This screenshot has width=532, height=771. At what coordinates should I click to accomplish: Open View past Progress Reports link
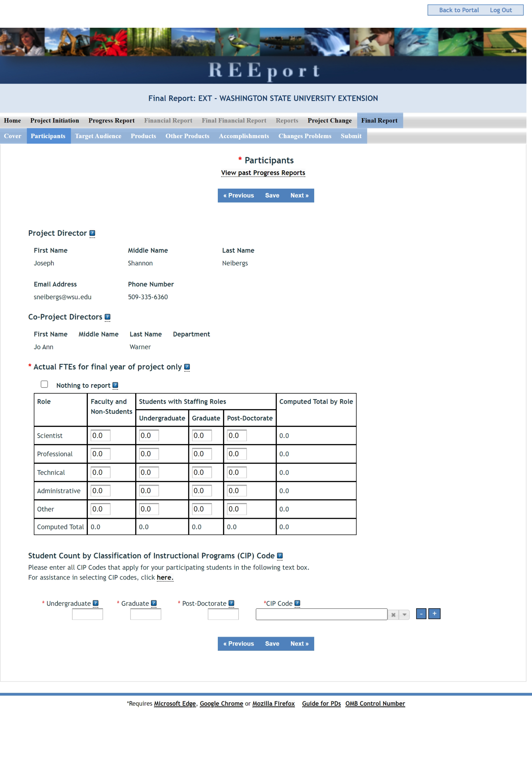point(263,173)
